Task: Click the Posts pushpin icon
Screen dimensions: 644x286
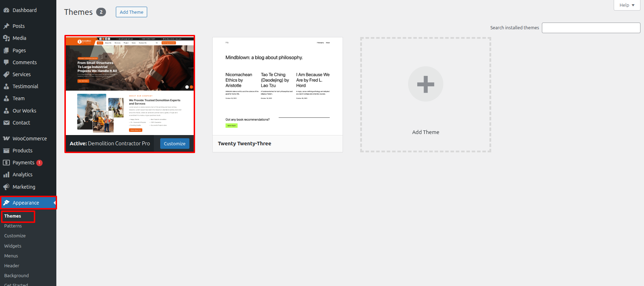Action: [x=6, y=26]
